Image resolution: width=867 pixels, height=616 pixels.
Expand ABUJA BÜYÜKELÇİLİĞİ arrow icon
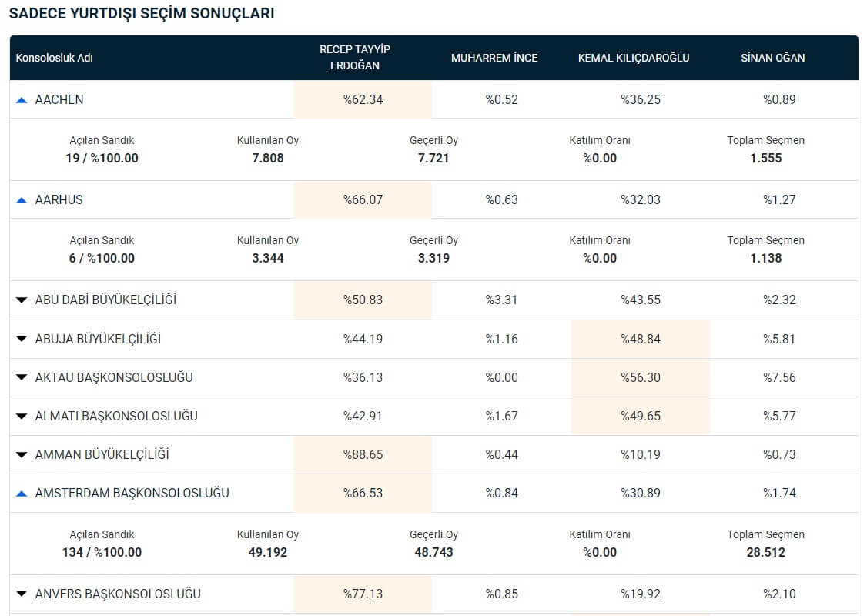coord(22,340)
